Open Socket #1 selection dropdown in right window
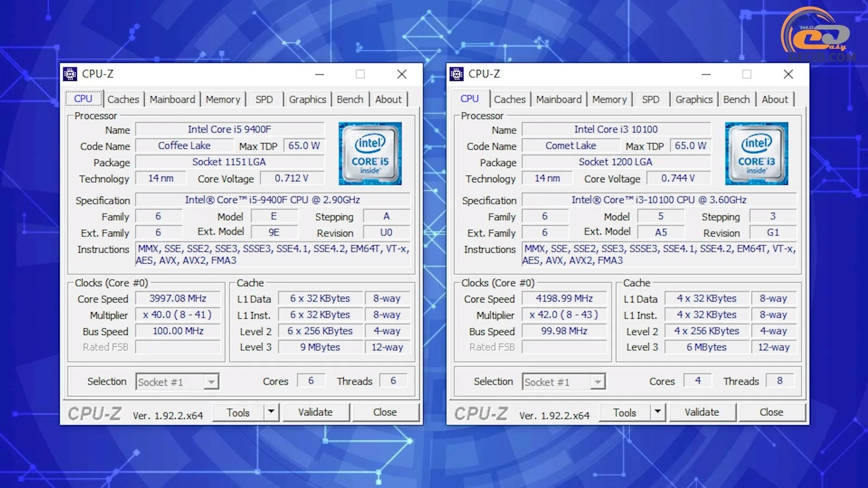Image resolution: width=868 pixels, height=488 pixels. [598, 382]
